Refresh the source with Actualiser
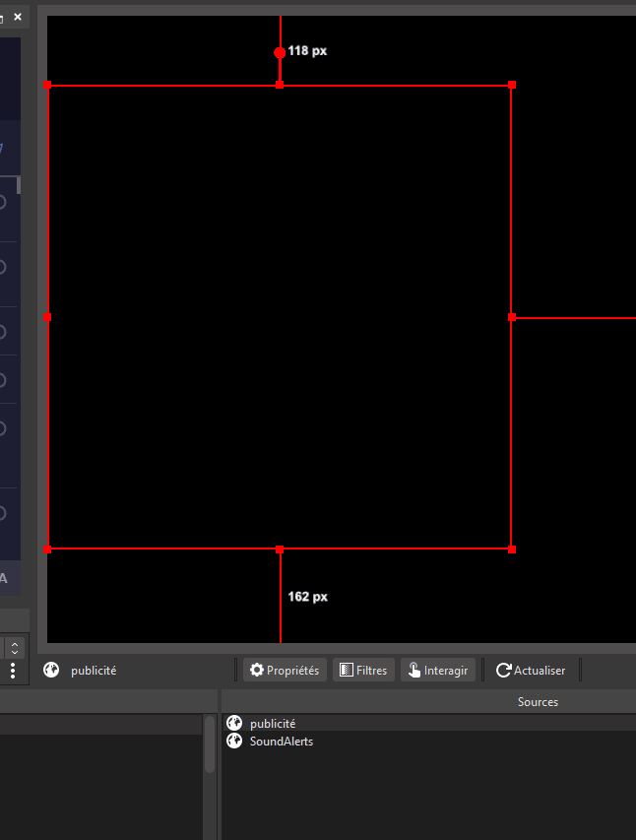 tap(531, 671)
